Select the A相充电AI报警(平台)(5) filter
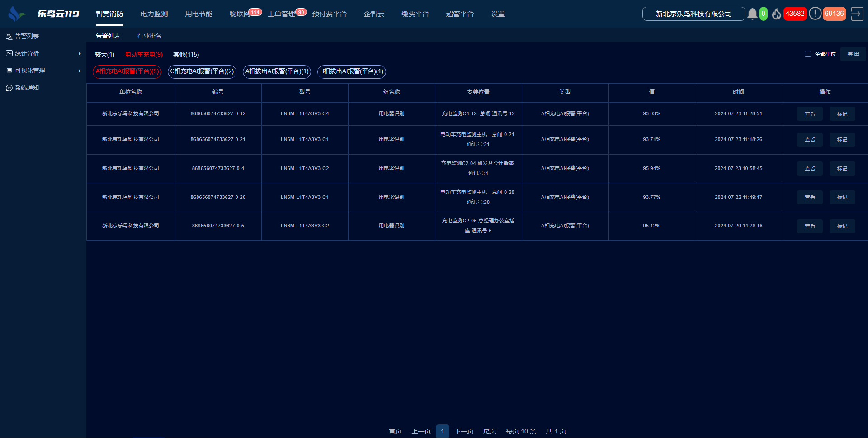The image size is (868, 438). pos(127,71)
